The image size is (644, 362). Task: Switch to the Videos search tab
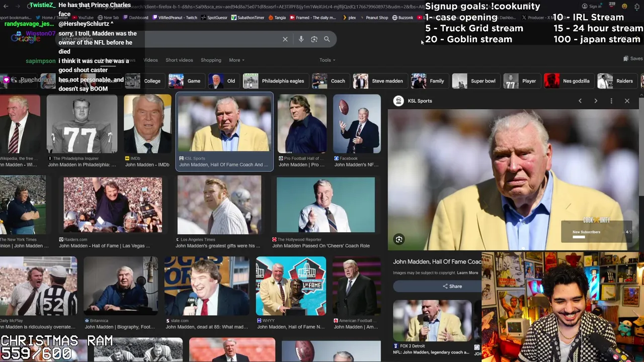pyautogui.click(x=150, y=60)
